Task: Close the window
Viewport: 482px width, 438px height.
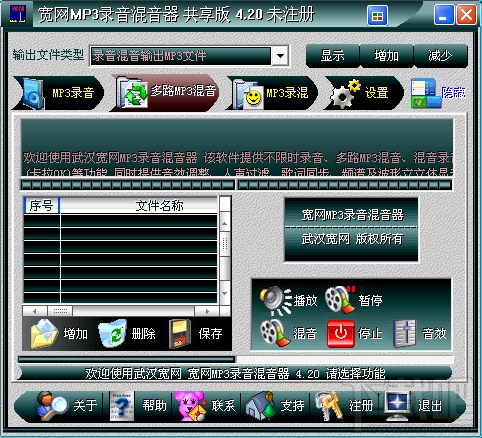Action: (466, 15)
